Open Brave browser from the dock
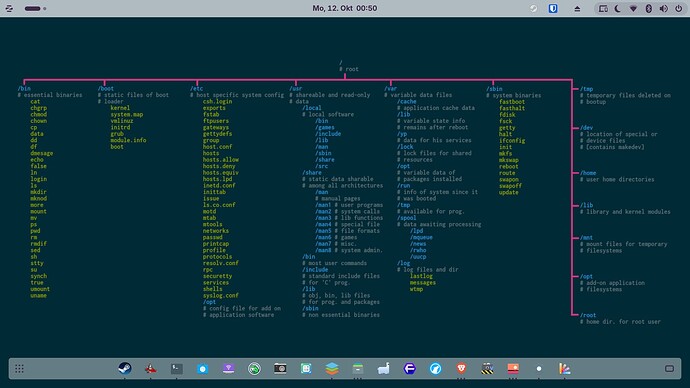The image size is (690, 388). tap(461, 368)
